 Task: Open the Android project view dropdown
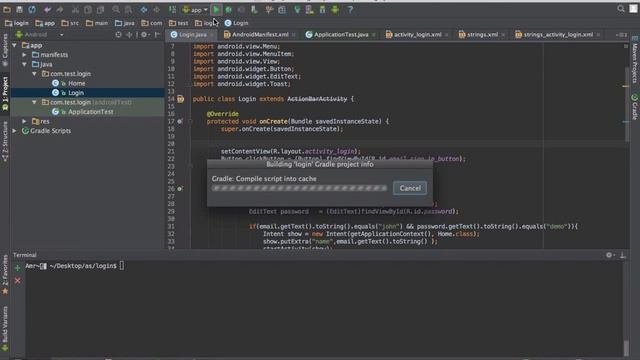tap(40, 35)
